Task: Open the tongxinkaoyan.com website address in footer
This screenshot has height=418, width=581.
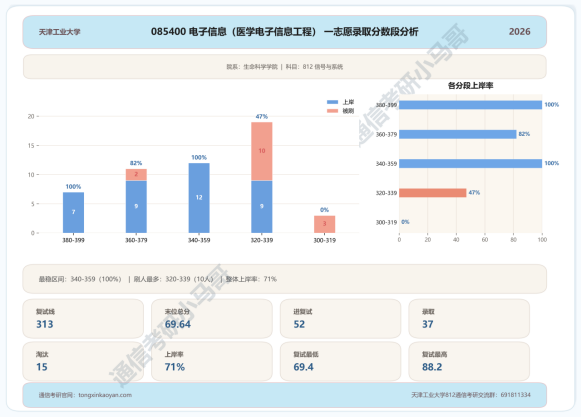Action: click(105, 395)
